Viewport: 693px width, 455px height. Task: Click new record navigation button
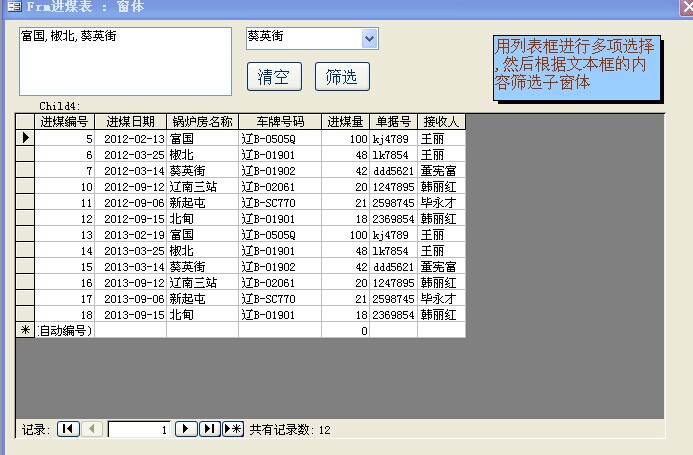pyautogui.click(x=233, y=429)
